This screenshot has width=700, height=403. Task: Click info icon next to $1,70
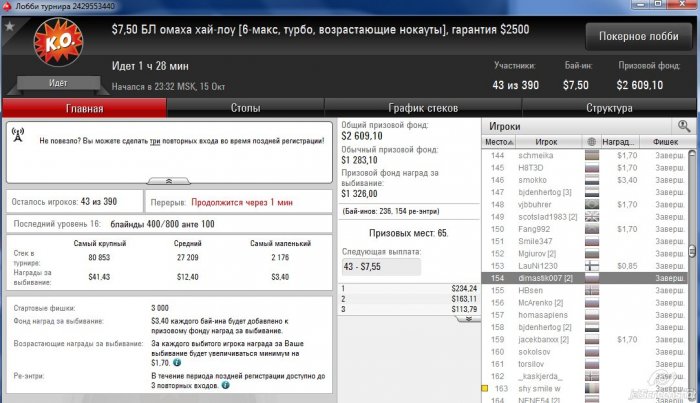[x=177, y=362]
